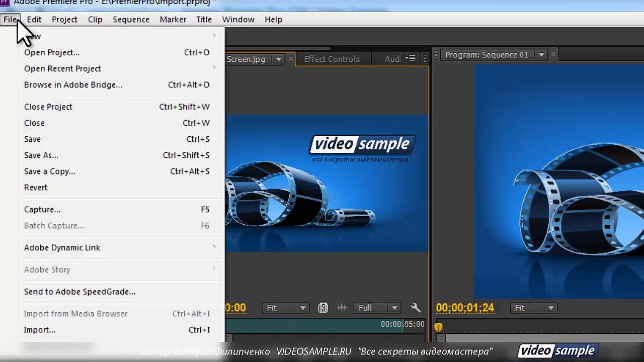Open the Source monitor Fit zoom dropdown

285,308
